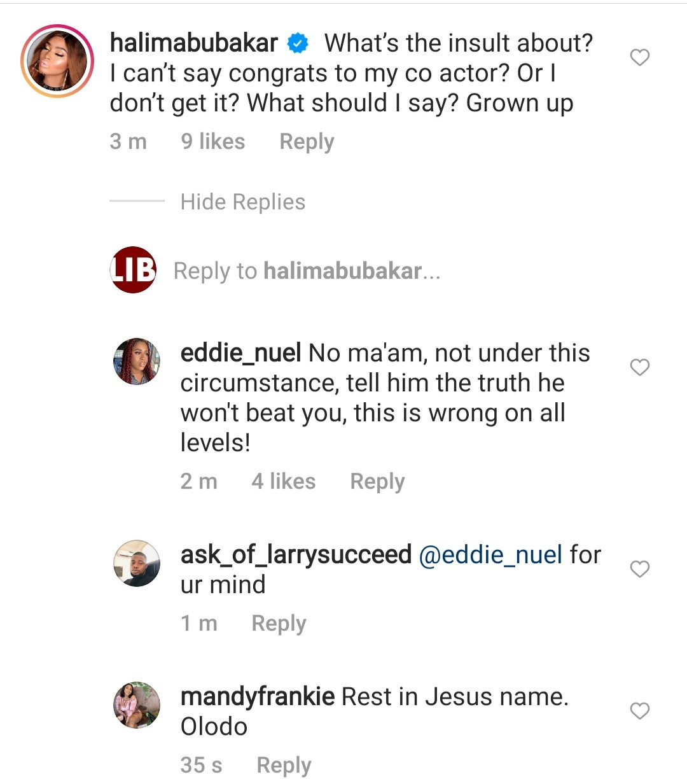687x784 pixels.
Task: Like halimabubakar's comment with the heart icon
Action: point(639,57)
